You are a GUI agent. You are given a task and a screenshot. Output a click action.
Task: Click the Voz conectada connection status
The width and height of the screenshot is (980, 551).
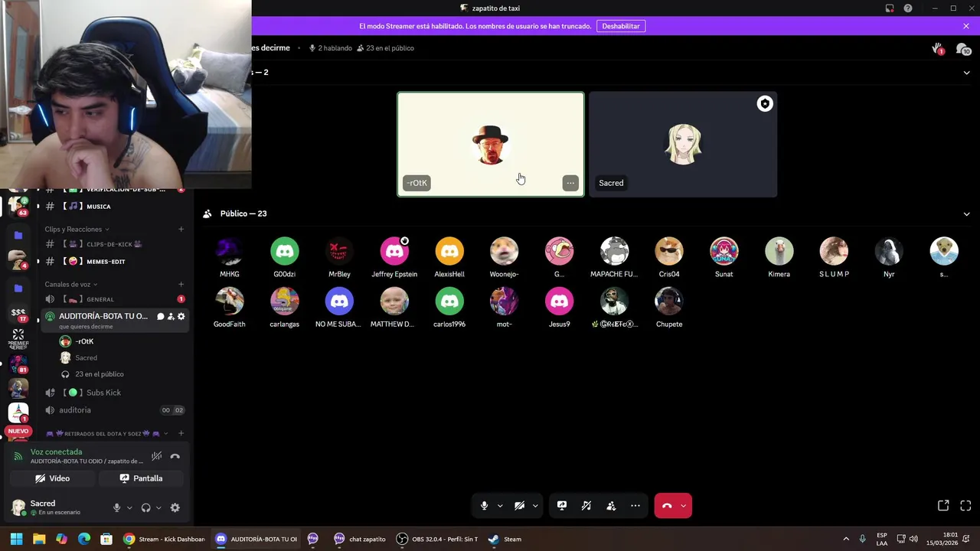click(56, 452)
